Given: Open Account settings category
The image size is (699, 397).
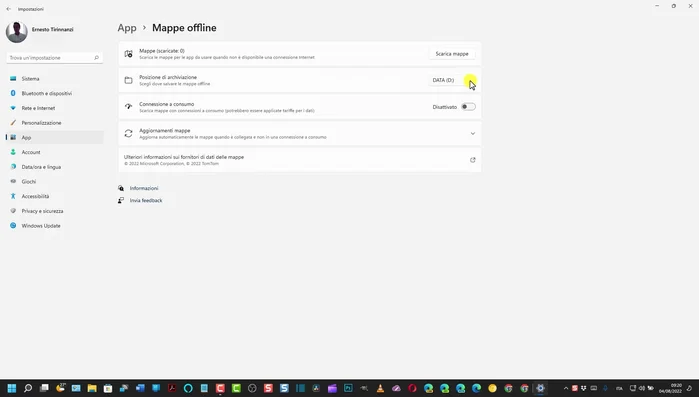Looking at the screenshot, I should click(x=55, y=152).
